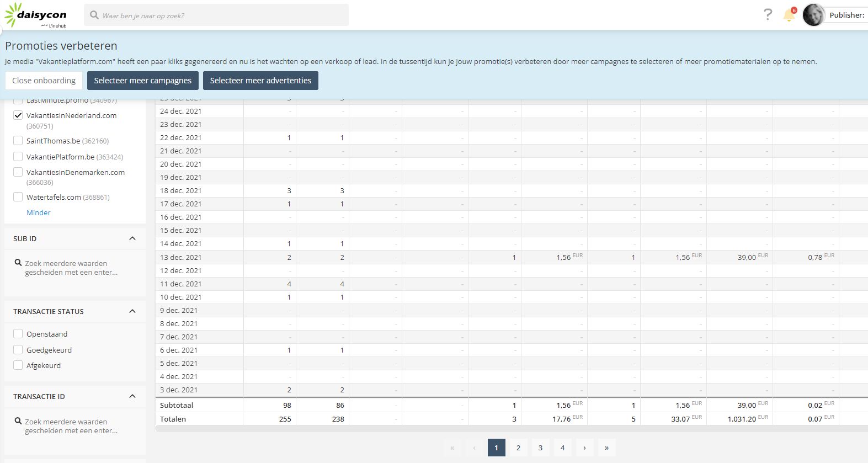The height and width of the screenshot is (463, 868).
Task: Click the '22 dec. 2021' row date
Action: click(x=180, y=137)
